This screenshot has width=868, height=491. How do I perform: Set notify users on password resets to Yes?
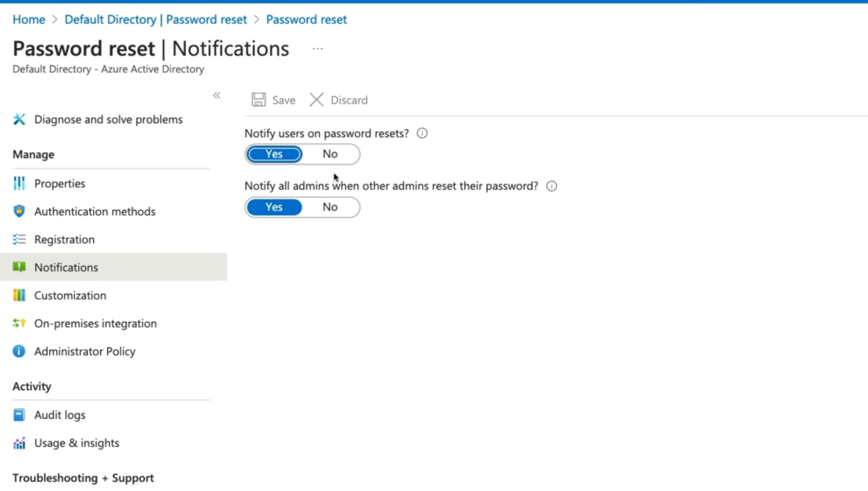pyautogui.click(x=274, y=154)
